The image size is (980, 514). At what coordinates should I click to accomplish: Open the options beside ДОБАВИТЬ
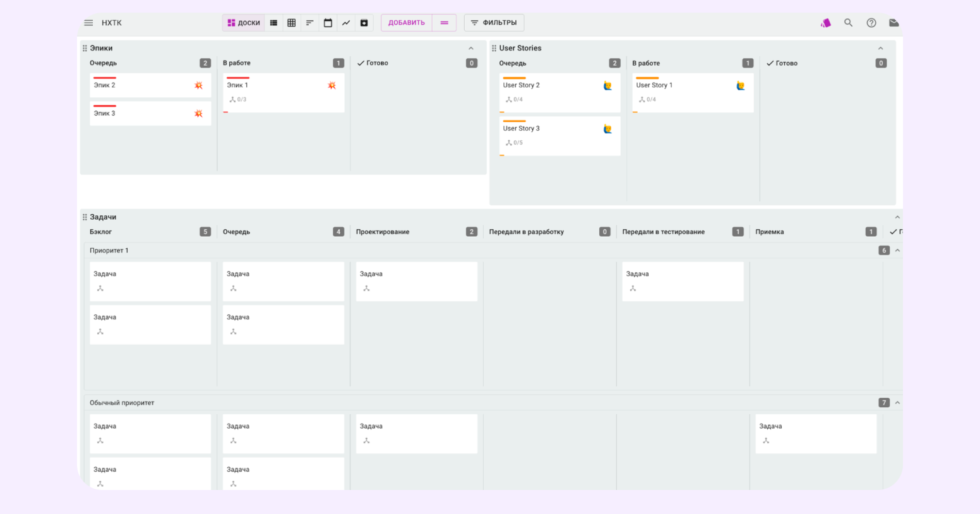coord(445,23)
